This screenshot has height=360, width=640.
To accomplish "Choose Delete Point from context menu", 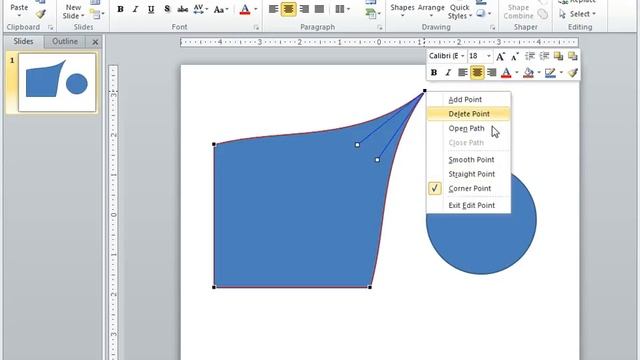I will (469, 114).
